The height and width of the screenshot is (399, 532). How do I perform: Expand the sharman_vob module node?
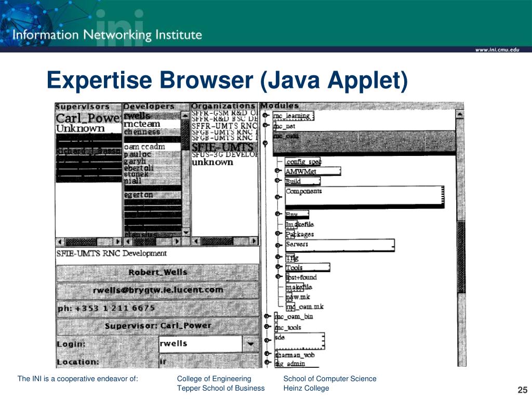click(x=267, y=354)
